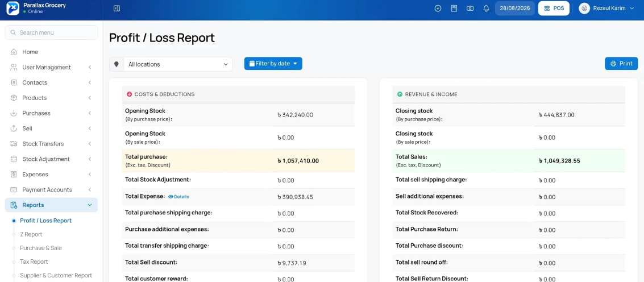Click Total Sell discount value ৳ 9,737.19
This screenshot has width=644, height=282.
click(x=292, y=263)
